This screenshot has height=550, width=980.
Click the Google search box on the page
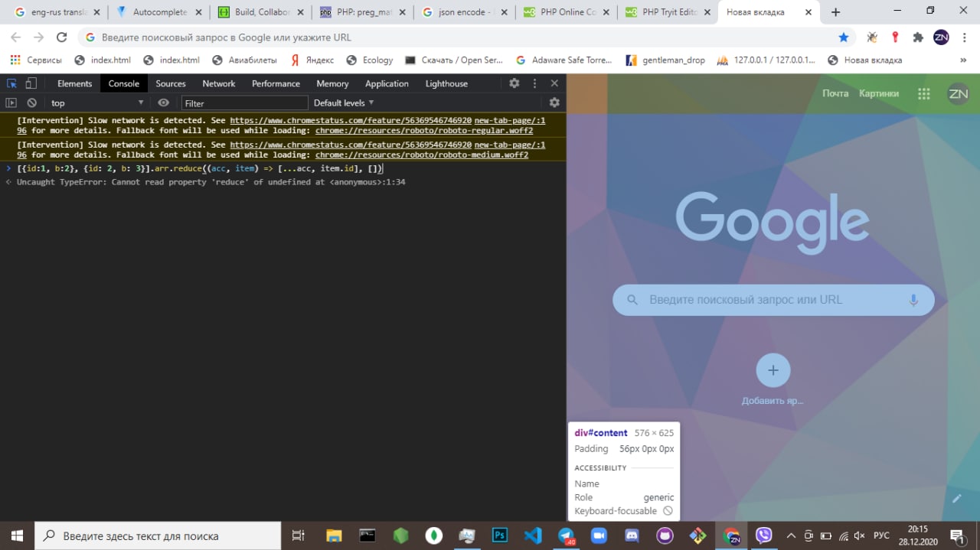pos(773,300)
